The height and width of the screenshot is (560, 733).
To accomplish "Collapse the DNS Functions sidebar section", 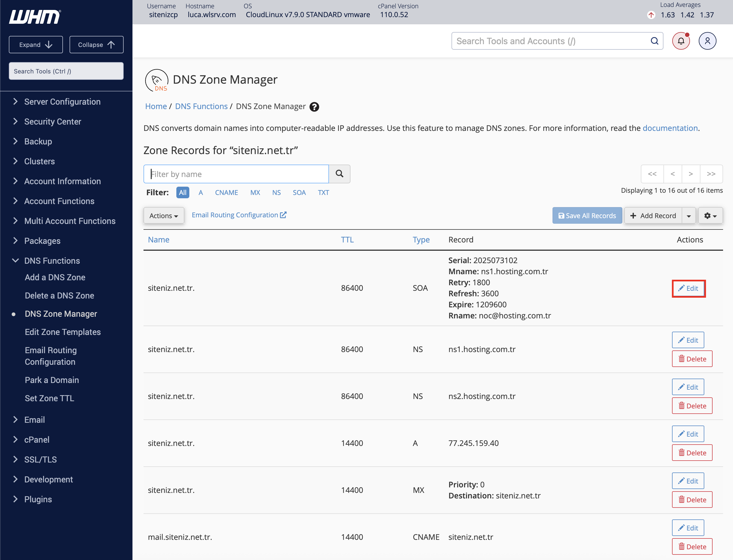I will pyautogui.click(x=52, y=261).
